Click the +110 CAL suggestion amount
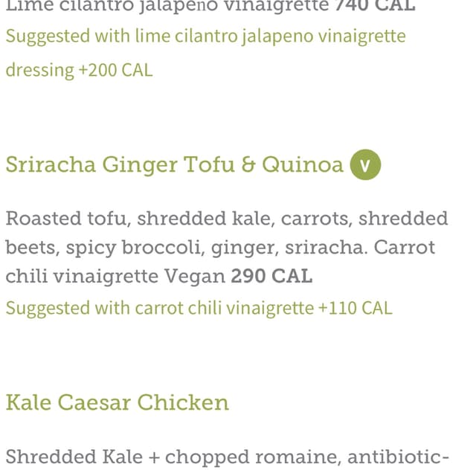 356,308
